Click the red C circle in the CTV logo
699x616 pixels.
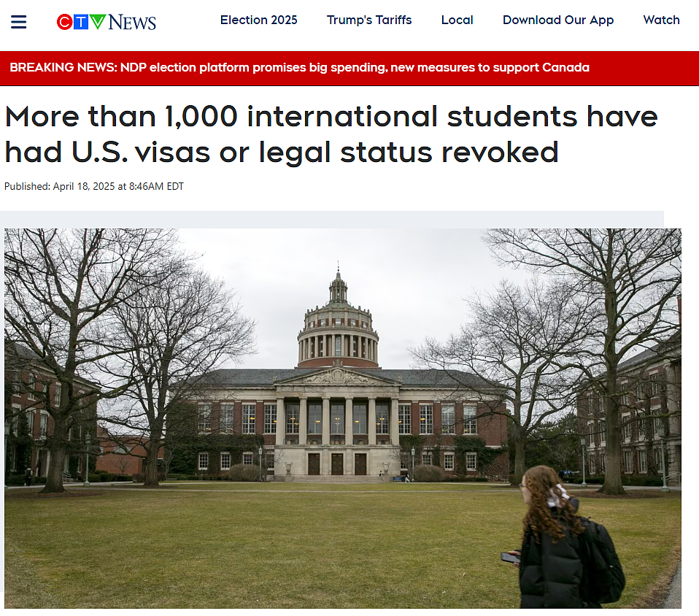[65, 22]
